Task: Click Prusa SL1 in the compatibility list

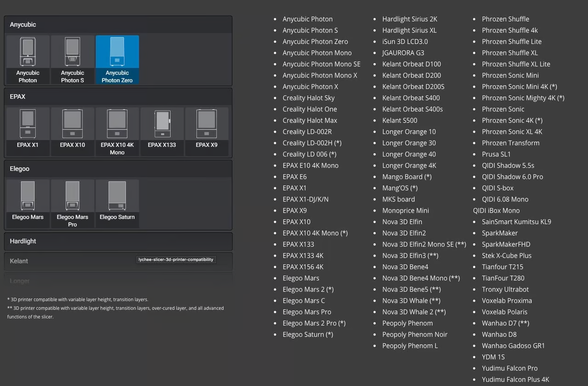Action: [496, 154]
